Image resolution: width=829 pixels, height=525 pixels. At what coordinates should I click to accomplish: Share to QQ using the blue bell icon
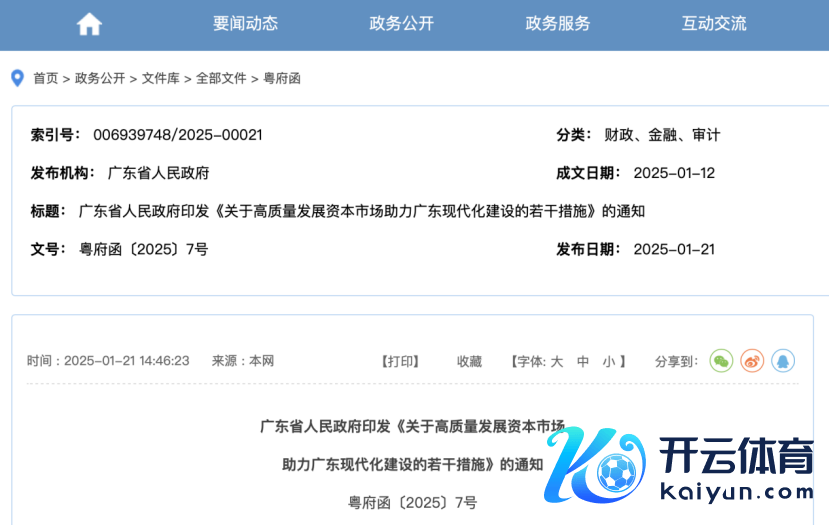click(x=783, y=361)
